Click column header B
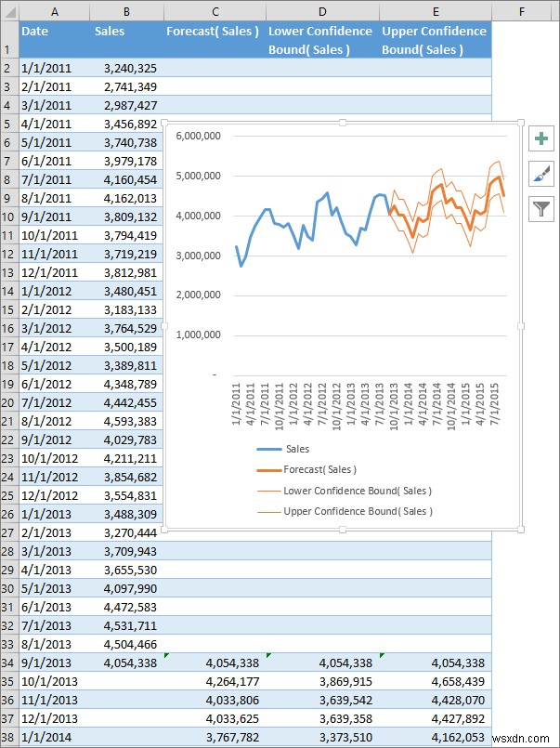Image resolution: width=560 pixels, height=748 pixels. pyautogui.click(x=125, y=9)
